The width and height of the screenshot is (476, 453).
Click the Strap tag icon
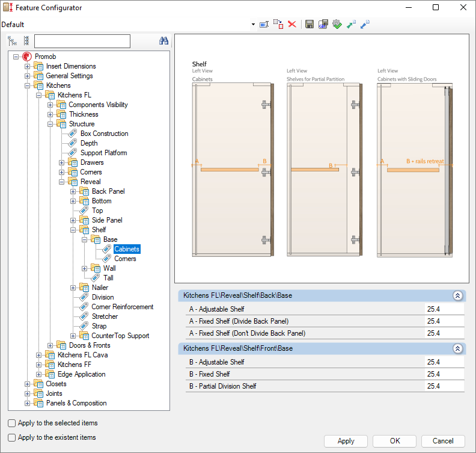pos(84,326)
